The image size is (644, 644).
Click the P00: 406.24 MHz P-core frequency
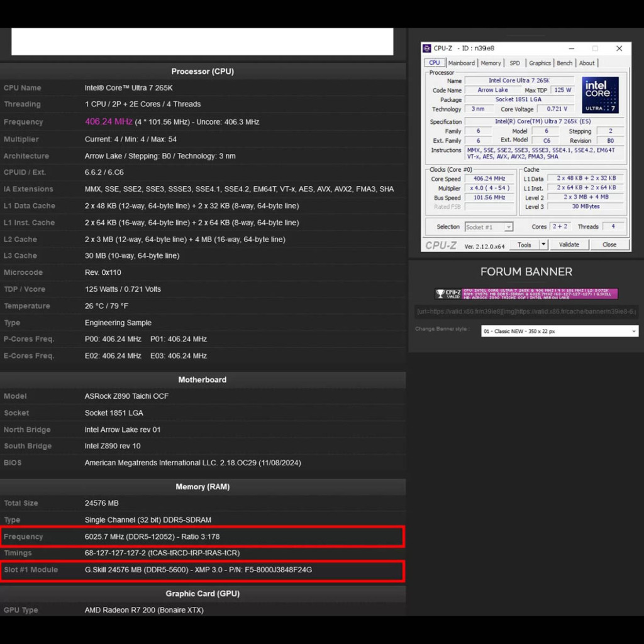click(x=113, y=339)
